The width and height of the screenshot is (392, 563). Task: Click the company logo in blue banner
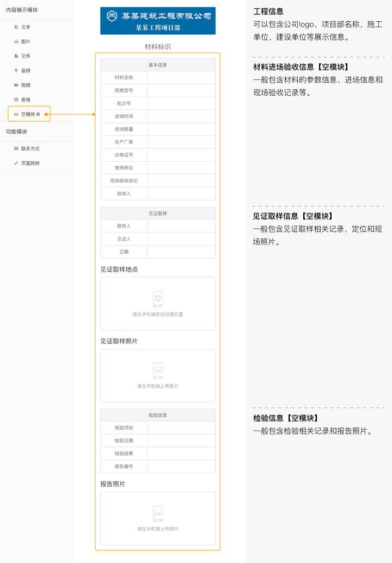point(112,16)
